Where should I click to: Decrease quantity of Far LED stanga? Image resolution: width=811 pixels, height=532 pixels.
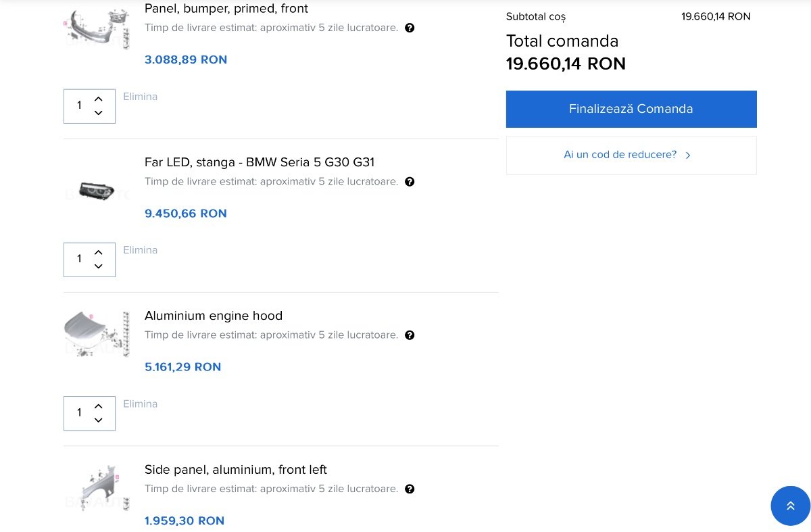tap(99, 266)
